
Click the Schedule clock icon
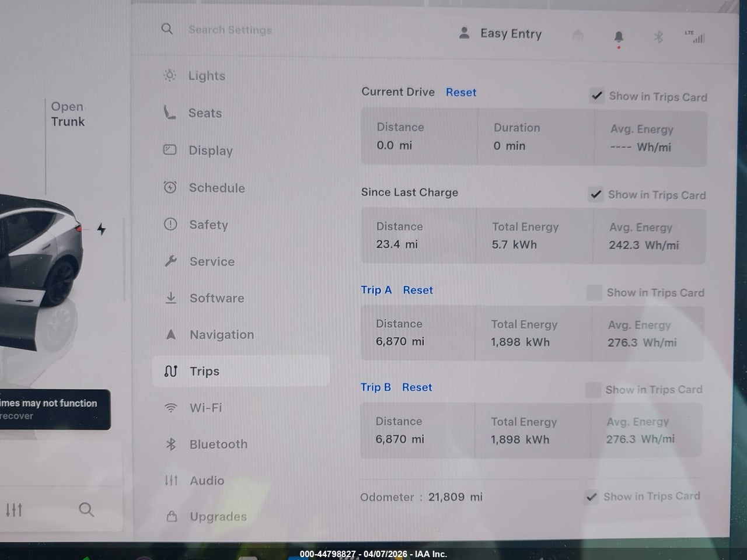click(x=170, y=187)
